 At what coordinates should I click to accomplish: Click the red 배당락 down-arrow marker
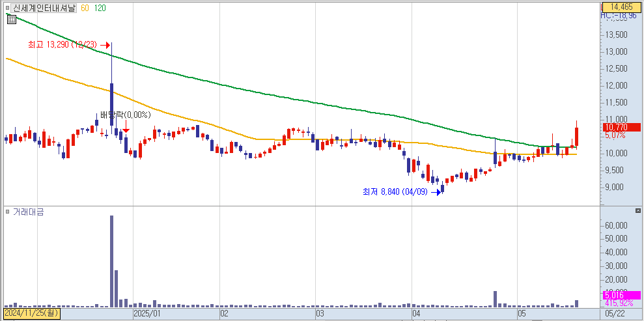[126, 130]
